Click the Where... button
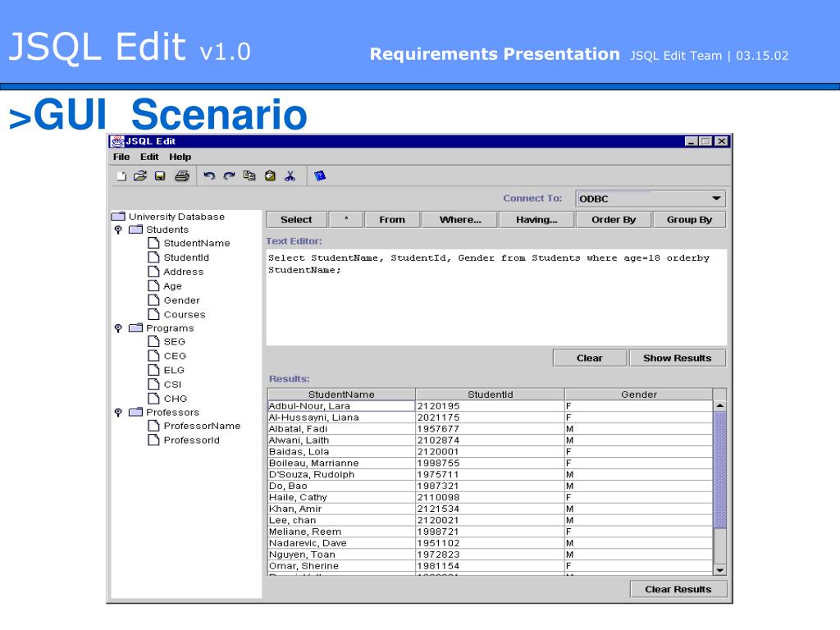The height and width of the screenshot is (630, 840). point(460,220)
